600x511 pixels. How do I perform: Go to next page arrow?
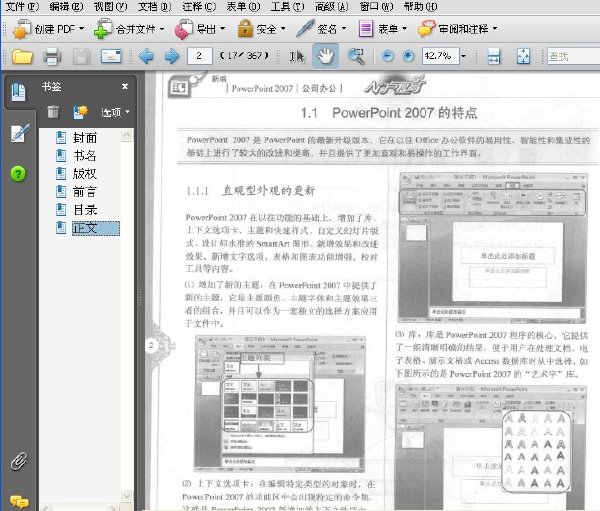[172, 56]
